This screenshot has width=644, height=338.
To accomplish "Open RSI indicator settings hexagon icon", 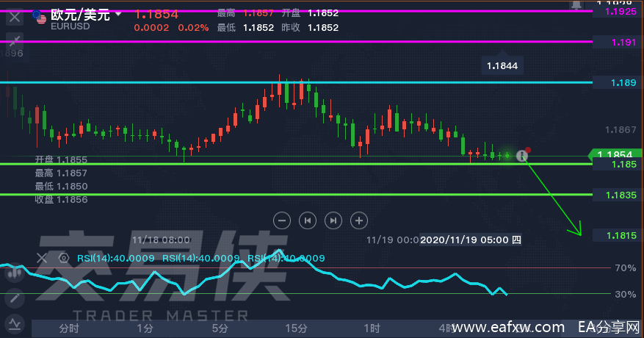I will point(64,258).
